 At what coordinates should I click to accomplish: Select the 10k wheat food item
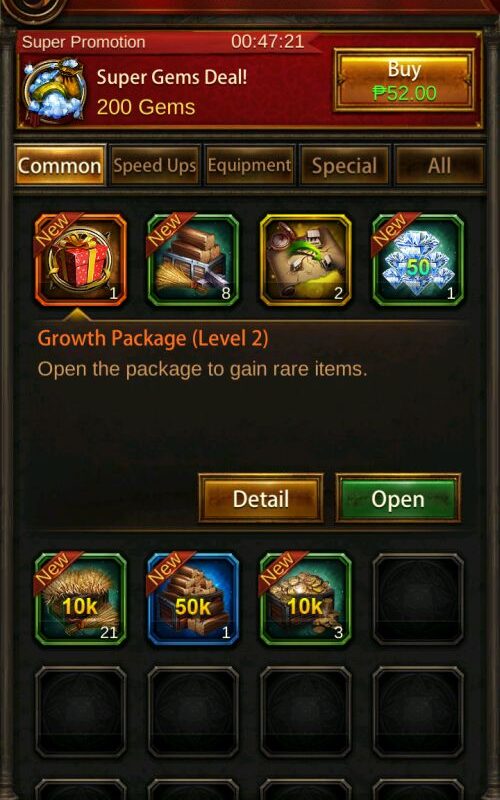tap(81, 599)
